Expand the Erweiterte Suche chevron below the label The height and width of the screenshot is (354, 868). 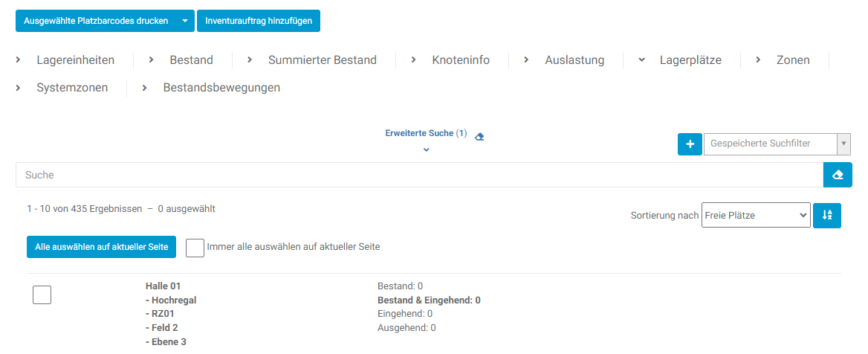pyautogui.click(x=426, y=149)
